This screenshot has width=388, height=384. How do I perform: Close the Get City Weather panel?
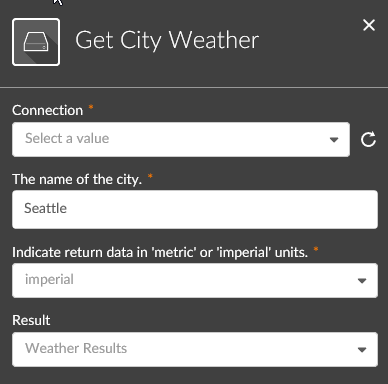(x=369, y=25)
